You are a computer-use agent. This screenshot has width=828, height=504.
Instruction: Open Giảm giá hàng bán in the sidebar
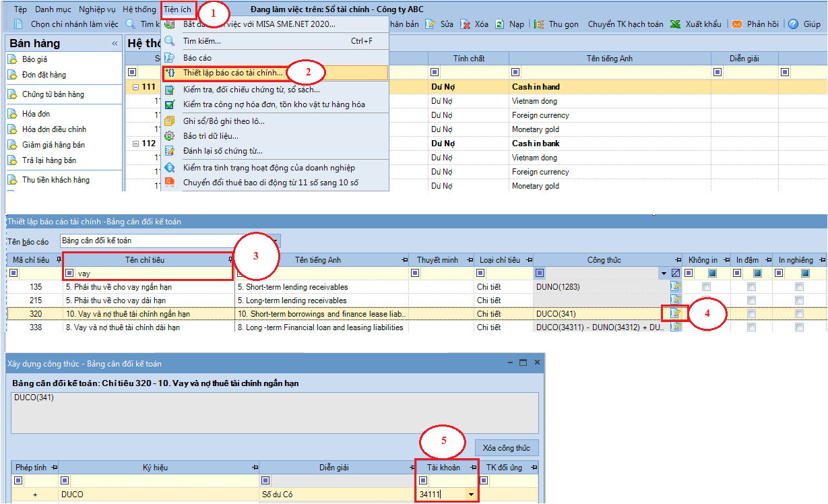(x=53, y=145)
